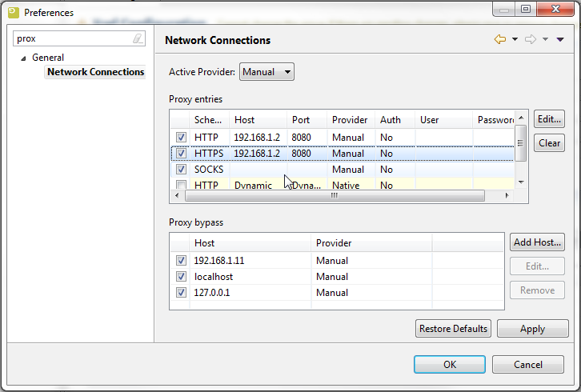Toggle the SOCKS proxy entry checkbox
This screenshot has height=392, width=581.
pos(181,170)
